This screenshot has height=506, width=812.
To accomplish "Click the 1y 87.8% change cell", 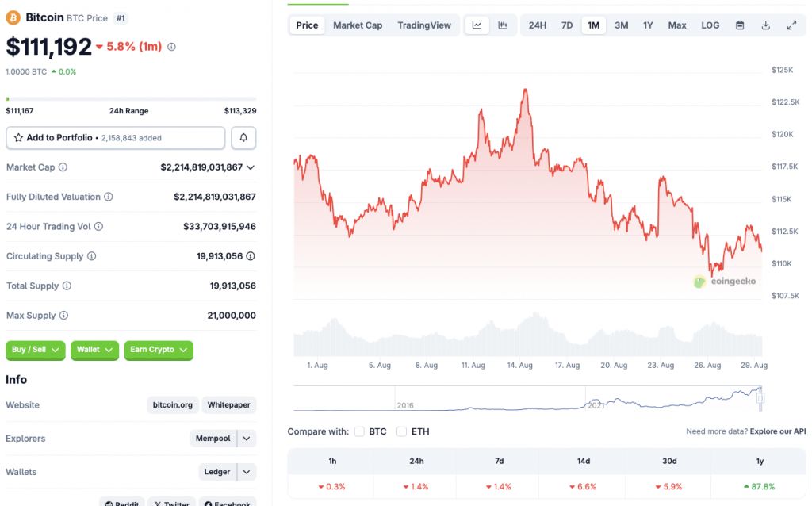I will click(759, 487).
